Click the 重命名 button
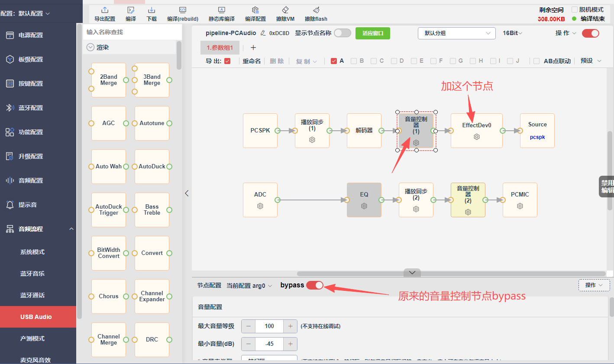Screen dimensions: 614x364 click(252, 61)
